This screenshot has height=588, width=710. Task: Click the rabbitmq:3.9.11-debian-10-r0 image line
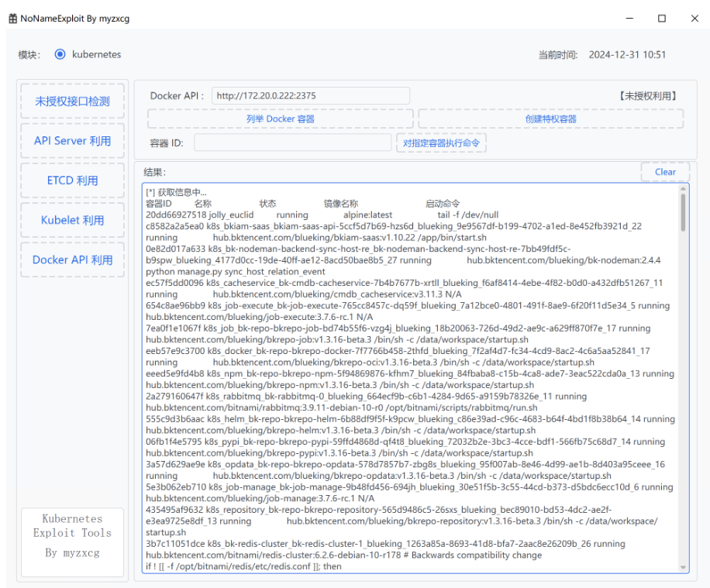pos(341,407)
